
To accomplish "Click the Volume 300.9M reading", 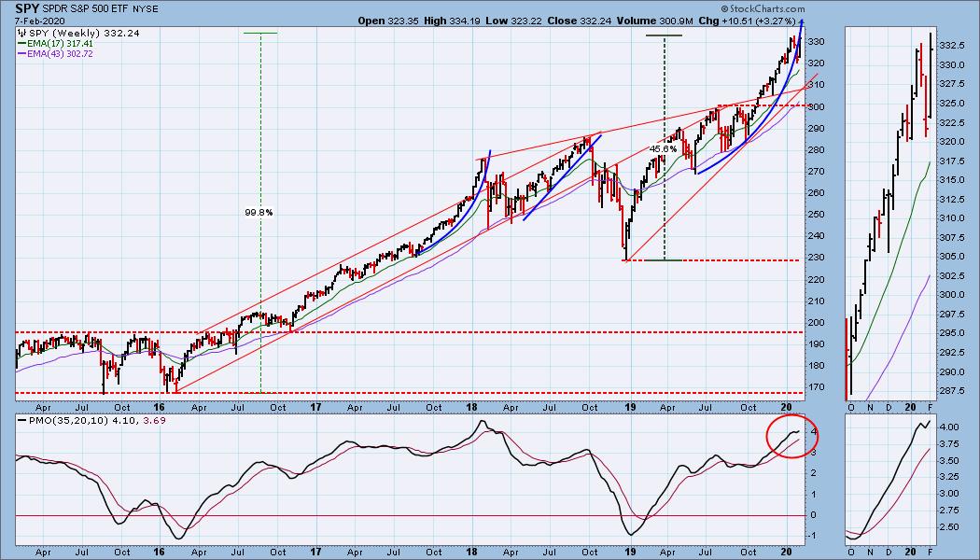I will [x=654, y=21].
